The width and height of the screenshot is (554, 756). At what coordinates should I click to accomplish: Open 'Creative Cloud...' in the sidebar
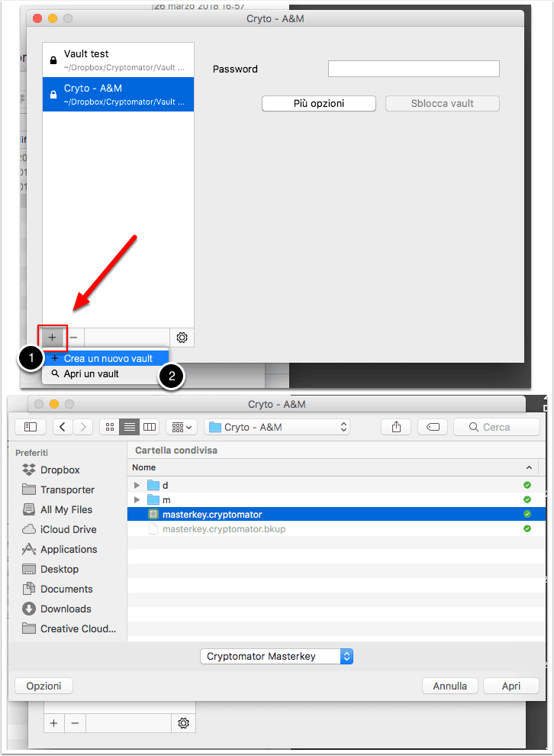click(x=69, y=628)
